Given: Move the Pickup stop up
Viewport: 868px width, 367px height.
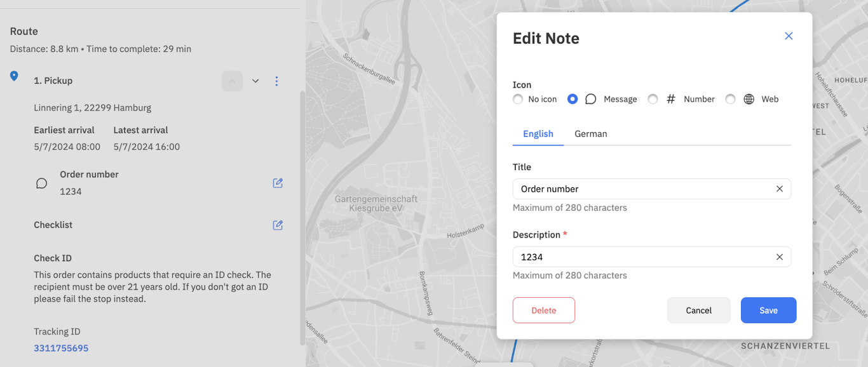Looking at the screenshot, I should pyautogui.click(x=233, y=81).
